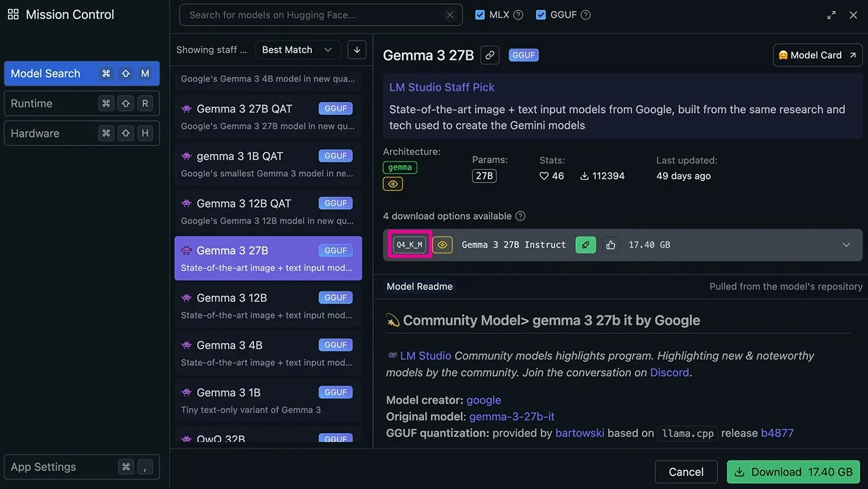The image size is (868, 489).
Task: Click the thumbs up icon on download option
Action: click(x=611, y=245)
